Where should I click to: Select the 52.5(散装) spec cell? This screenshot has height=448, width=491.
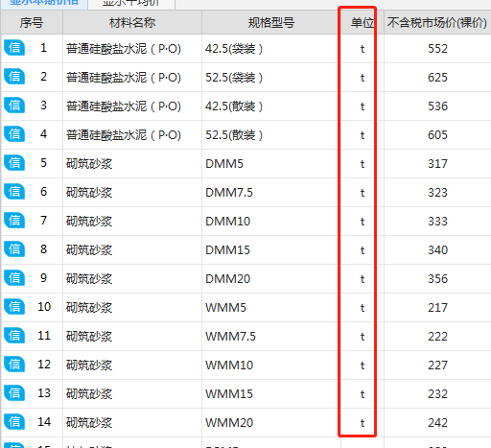coord(271,135)
